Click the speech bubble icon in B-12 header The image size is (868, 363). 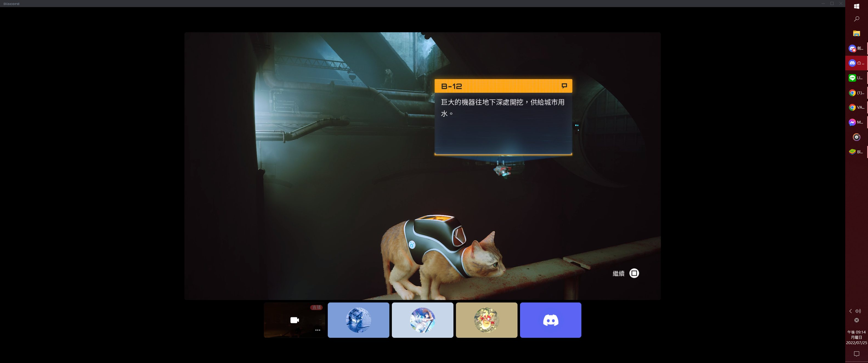(x=564, y=86)
